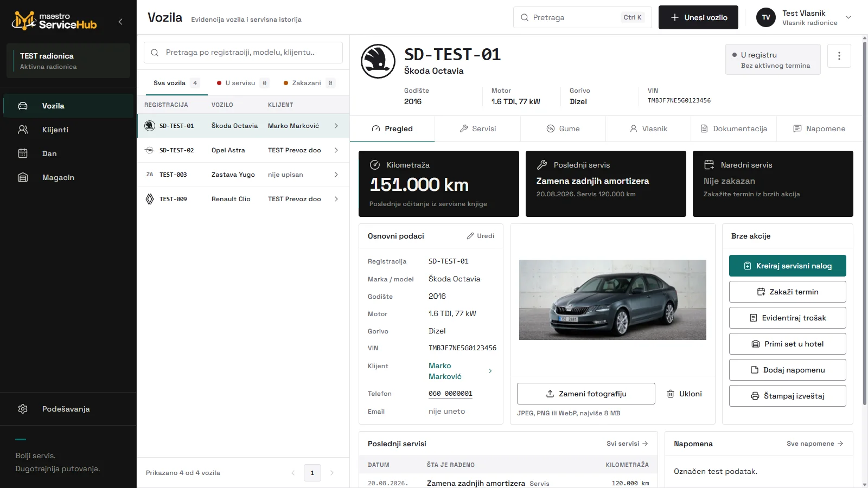Screen dimensions: 868x488
Task: Open Vozila section in sidebar
Action: pyautogui.click(x=68, y=106)
